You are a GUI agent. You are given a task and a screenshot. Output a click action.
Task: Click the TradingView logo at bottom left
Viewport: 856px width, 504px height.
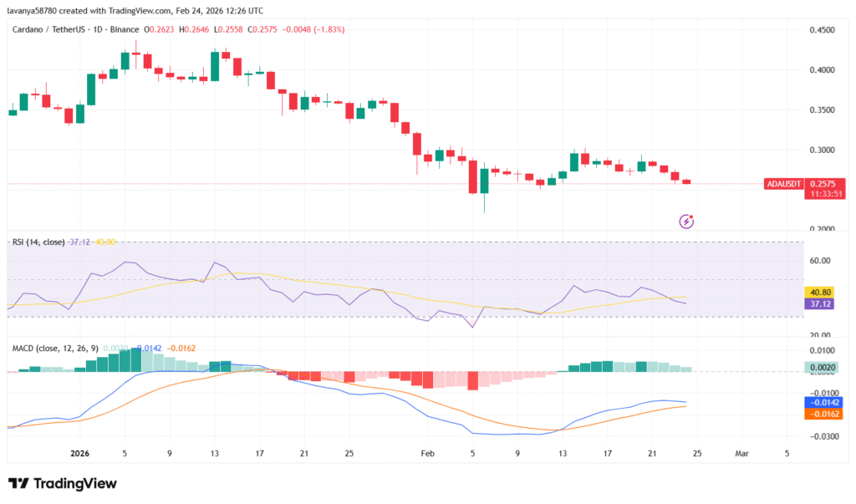(63, 484)
